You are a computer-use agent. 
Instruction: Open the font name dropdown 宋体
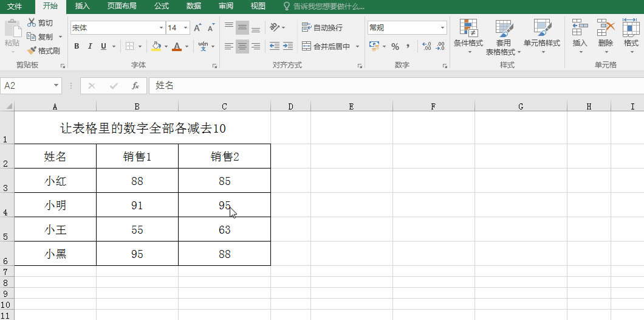(x=161, y=28)
